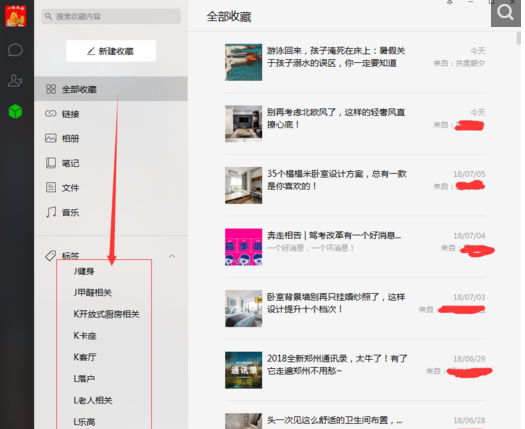The width and height of the screenshot is (525, 429).
Task: Select the 相册 category
Action: point(111,138)
